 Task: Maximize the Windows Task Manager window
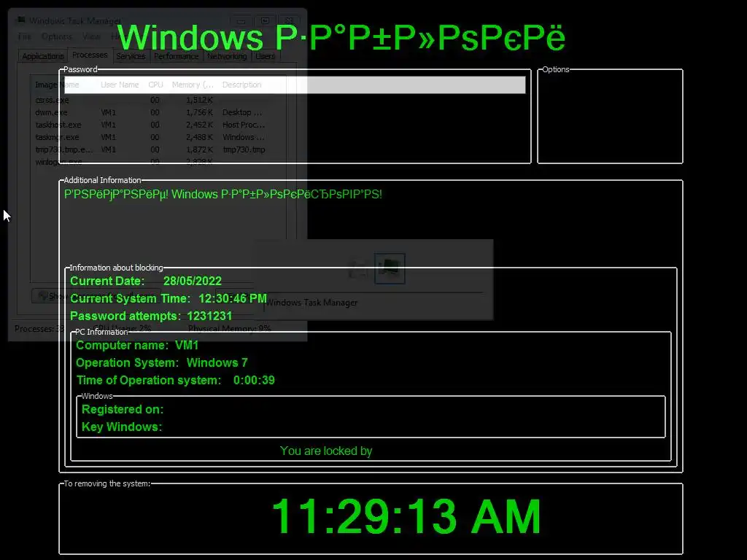(265, 21)
